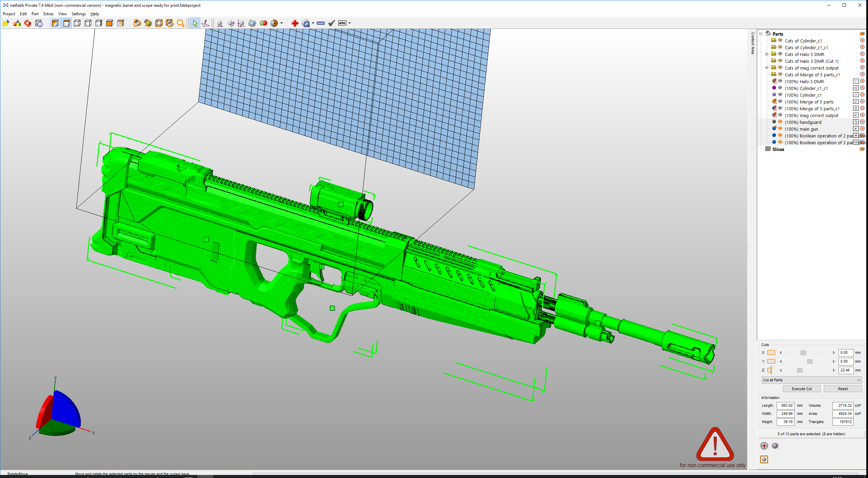Expand the Cuts of Halo 5 DMR group
Image resolution: width=868 pixels, height=478 pixels.
tap(767, 54)
